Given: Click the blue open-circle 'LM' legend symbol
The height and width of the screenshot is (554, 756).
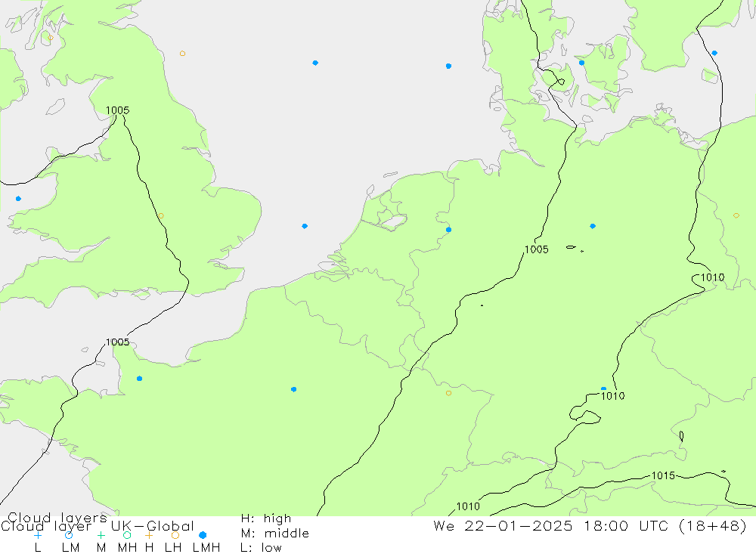Looking at the screenshot, I should (69, 535).
